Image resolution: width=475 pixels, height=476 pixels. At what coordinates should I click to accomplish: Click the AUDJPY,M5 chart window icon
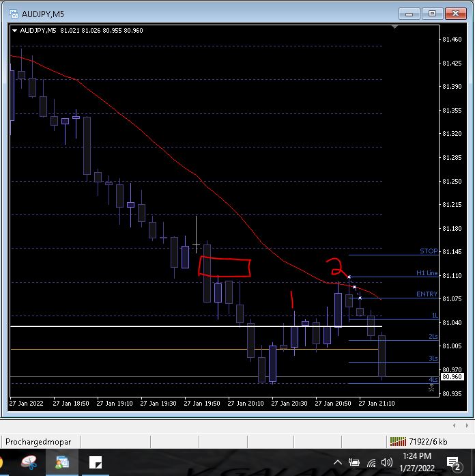[x=14, y=14]
